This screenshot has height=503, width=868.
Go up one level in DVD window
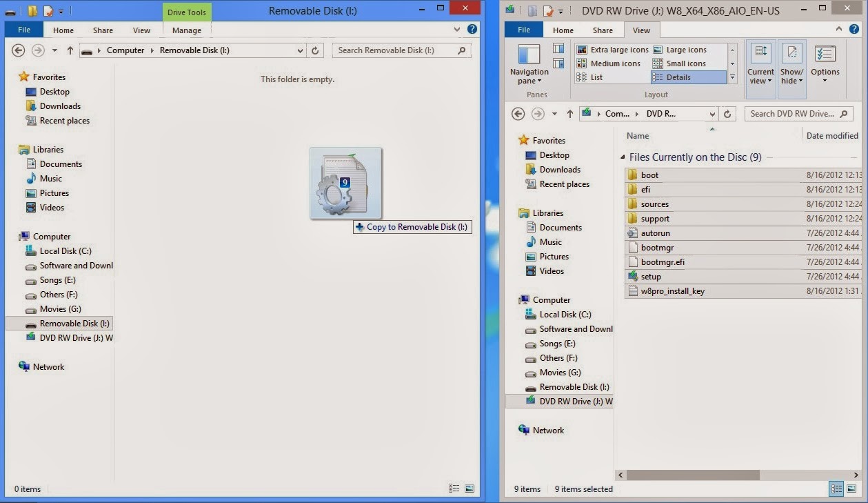(x=569, y=114)
